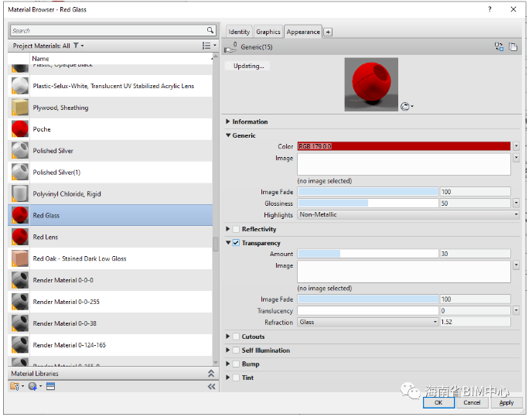Switch to the Identity tab
This screenshot has width=532, height=417.
(240, 32)
